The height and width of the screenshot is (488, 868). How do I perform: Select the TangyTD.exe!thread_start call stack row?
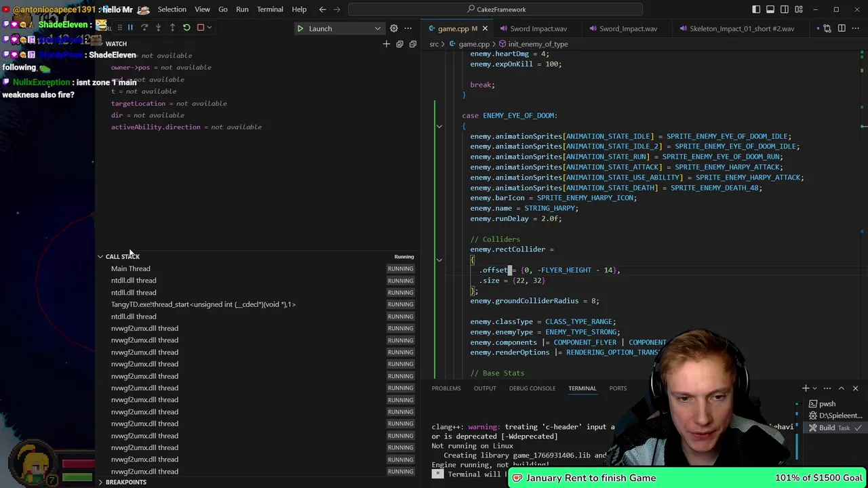pyautogui.click(x=258, y=304)
